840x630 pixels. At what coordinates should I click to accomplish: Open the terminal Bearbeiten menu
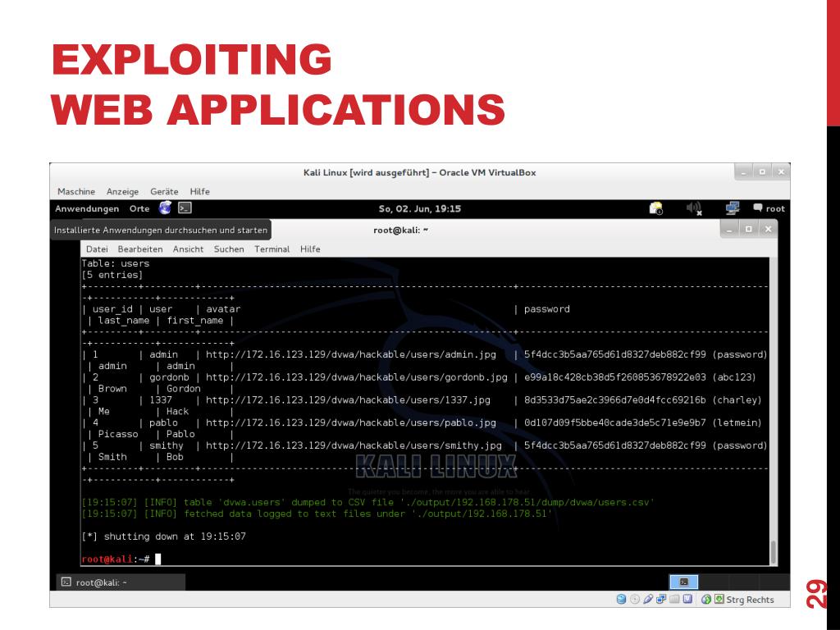[139, 249]
